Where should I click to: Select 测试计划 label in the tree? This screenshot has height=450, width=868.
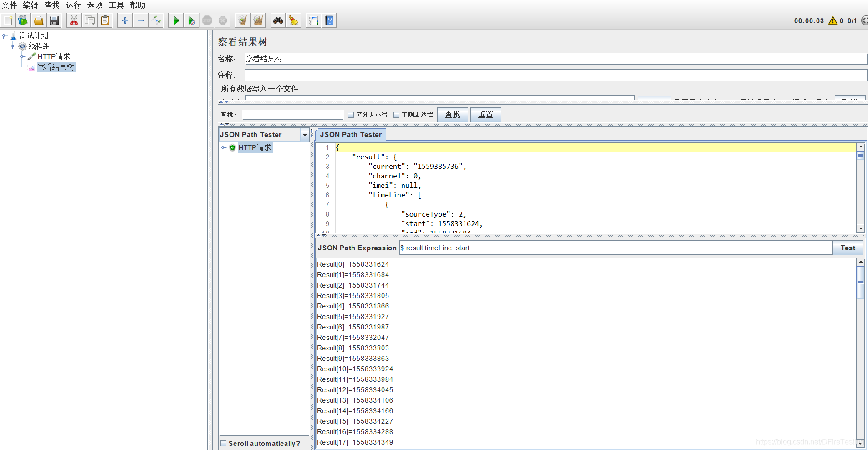coord(33,35)
